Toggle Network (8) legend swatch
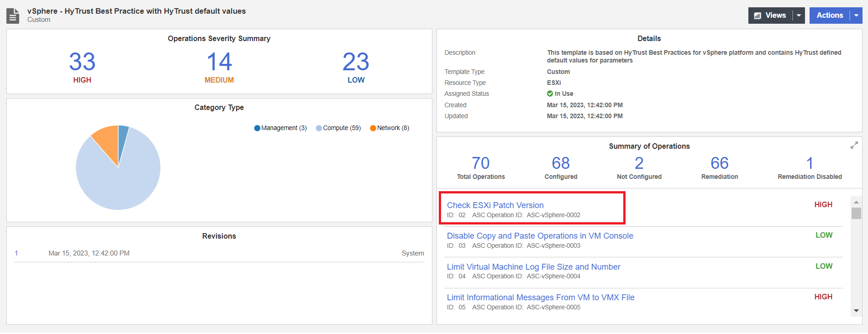This screenshot has width=868, height=334. click(373, 128)
